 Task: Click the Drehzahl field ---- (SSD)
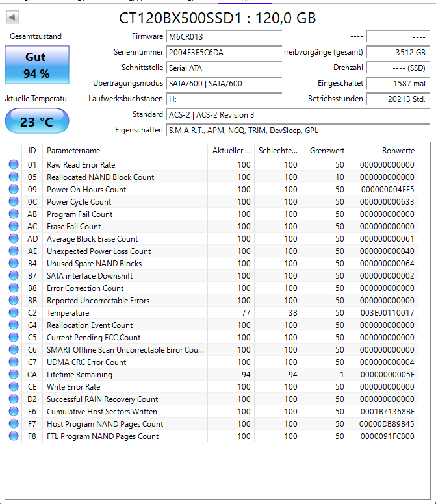398,68
